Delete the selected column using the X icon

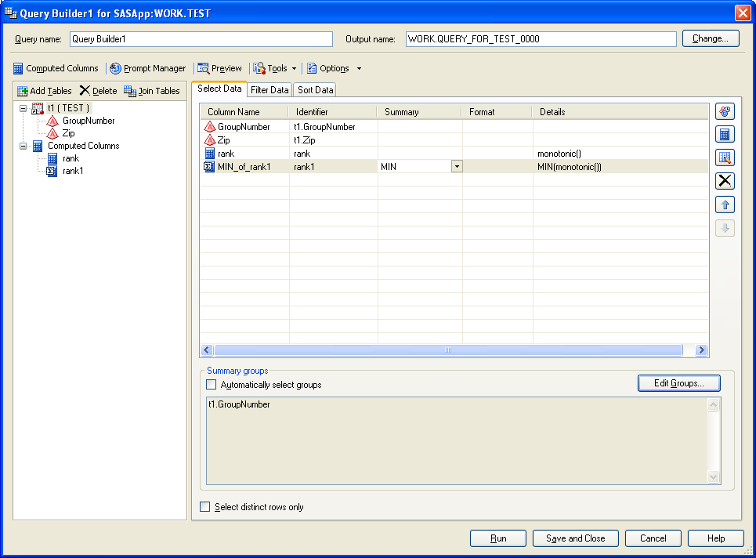tap(725, 181)
